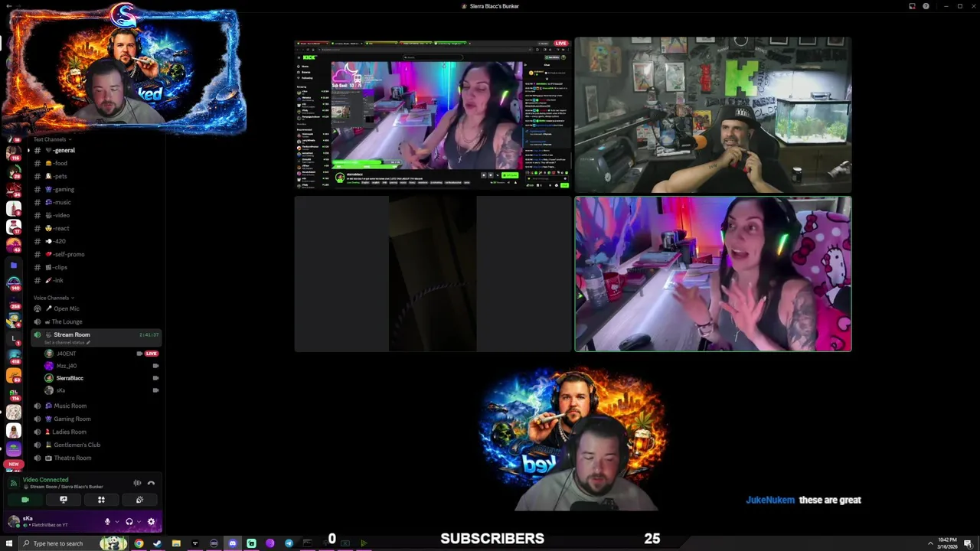
Task: Select the dark camera video tile
Action: click(433, 274)
